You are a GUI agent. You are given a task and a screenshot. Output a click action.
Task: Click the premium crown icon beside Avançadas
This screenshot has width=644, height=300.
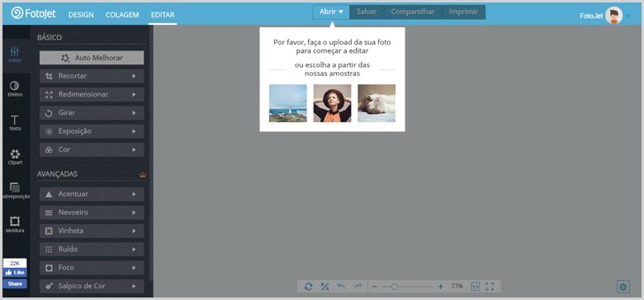point(143,174)
